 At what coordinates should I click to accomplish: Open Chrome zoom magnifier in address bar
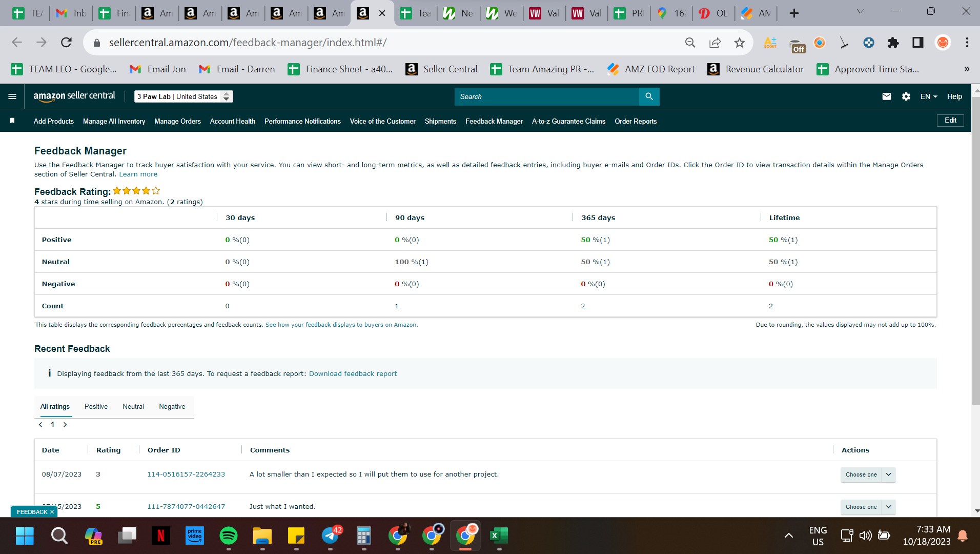pyautogui.click(x=690, y=43)
